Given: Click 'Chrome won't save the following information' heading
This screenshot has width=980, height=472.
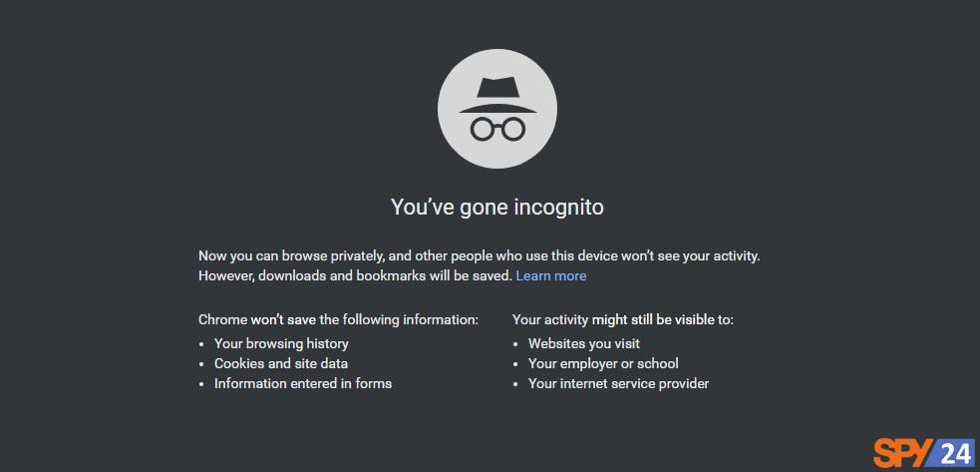Looking at the screenshot, I should click(338, 320).
